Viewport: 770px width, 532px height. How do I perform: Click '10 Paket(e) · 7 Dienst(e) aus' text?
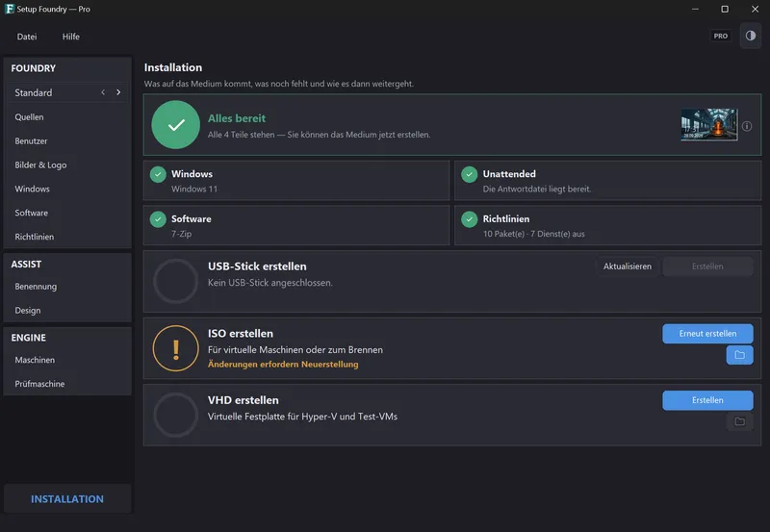coord(534,234)
